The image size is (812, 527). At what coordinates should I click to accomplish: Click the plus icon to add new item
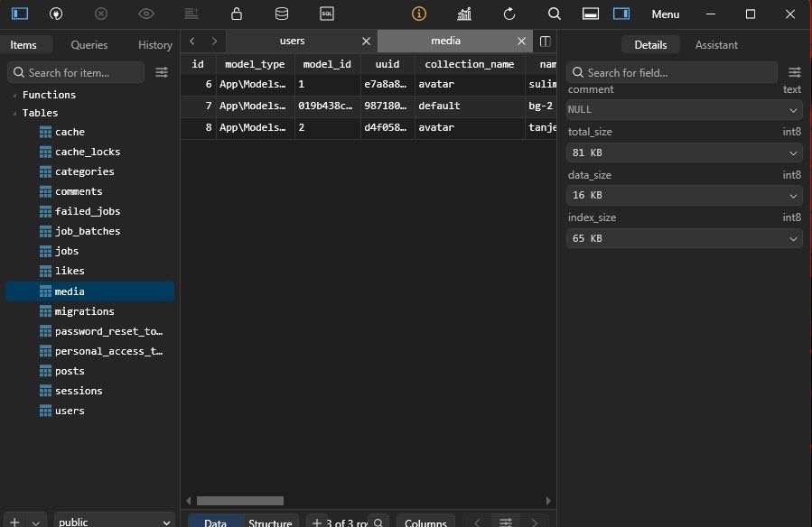click(x=14, y=522)
